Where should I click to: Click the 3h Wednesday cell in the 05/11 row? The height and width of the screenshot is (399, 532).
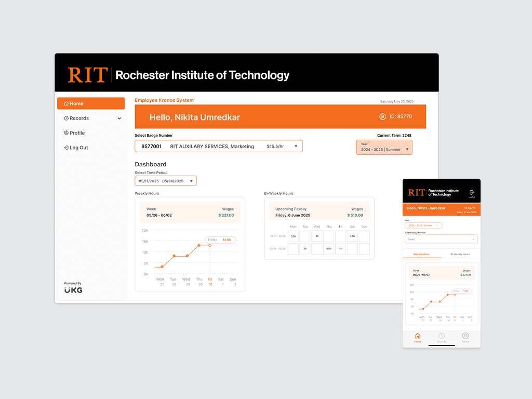tap(317, 236)
